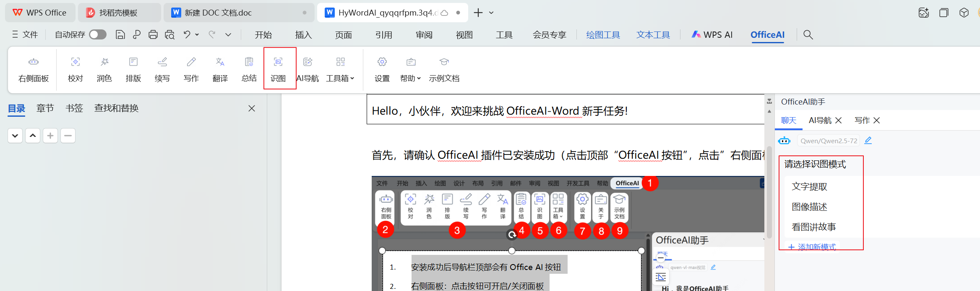Close the 写作 tab in assistant panel
This screenshot has height=291, width=980.
pos(877,121)
